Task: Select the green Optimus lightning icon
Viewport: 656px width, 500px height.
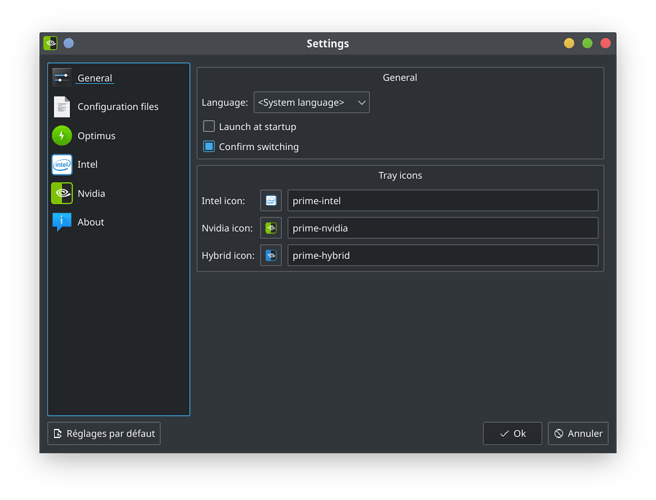Action: (62, 136)
